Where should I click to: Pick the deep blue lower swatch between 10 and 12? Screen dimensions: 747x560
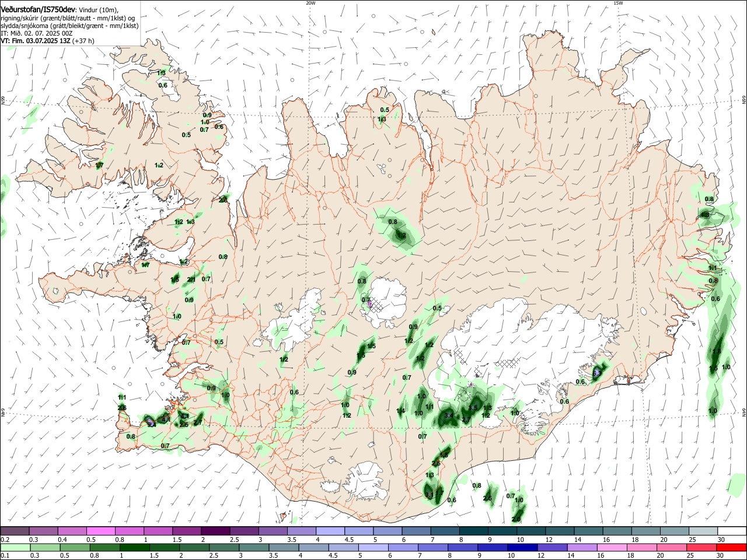coord(521,547)
